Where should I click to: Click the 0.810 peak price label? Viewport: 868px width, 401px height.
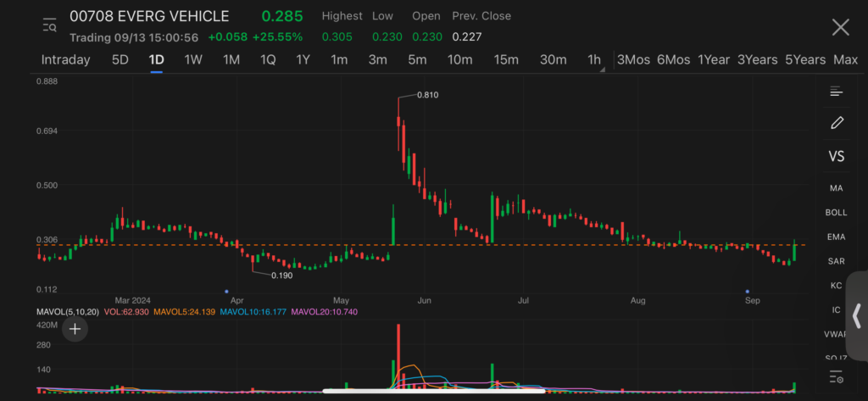point(427,95)
